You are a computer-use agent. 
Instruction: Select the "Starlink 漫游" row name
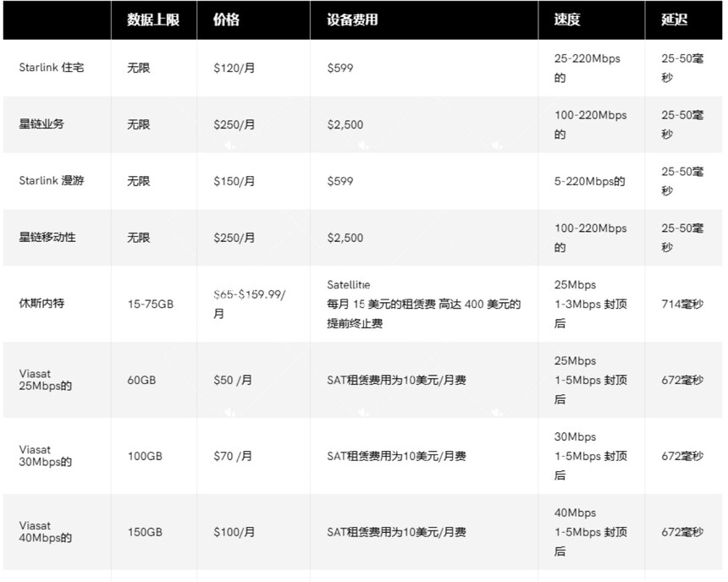coord(52,181)
